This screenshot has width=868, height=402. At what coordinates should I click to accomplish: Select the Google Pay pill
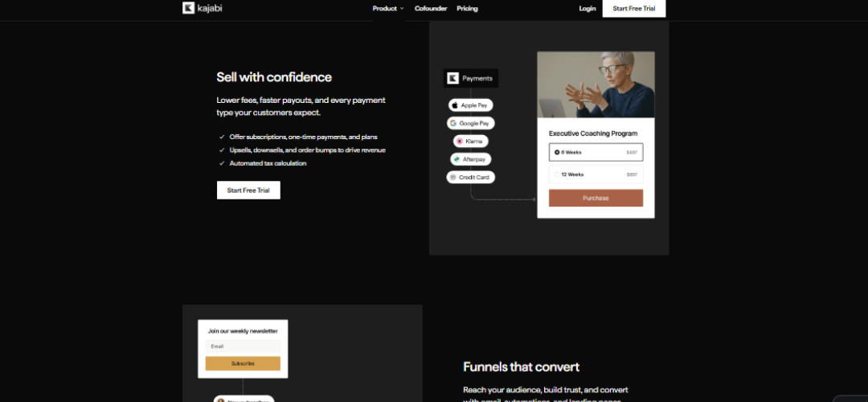[x=470, y=124]
